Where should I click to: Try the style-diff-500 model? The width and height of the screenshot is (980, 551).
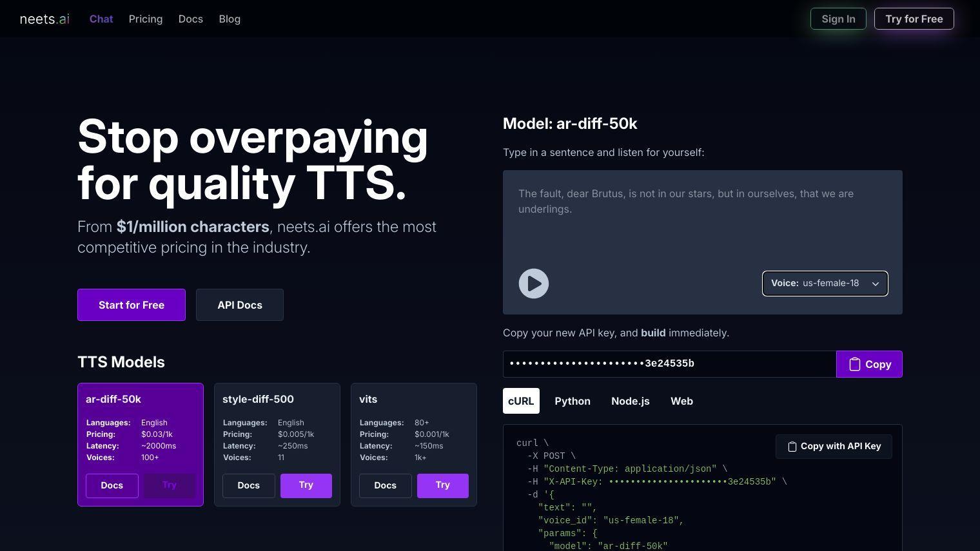point(306,485)
